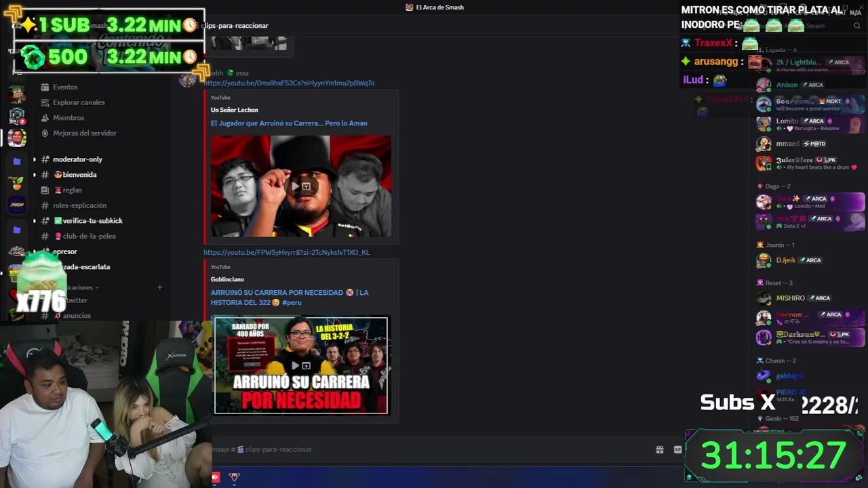Screen dimensions: 868x488
Task: Click the Explorar canales browse icon
Action: [45, 102]
